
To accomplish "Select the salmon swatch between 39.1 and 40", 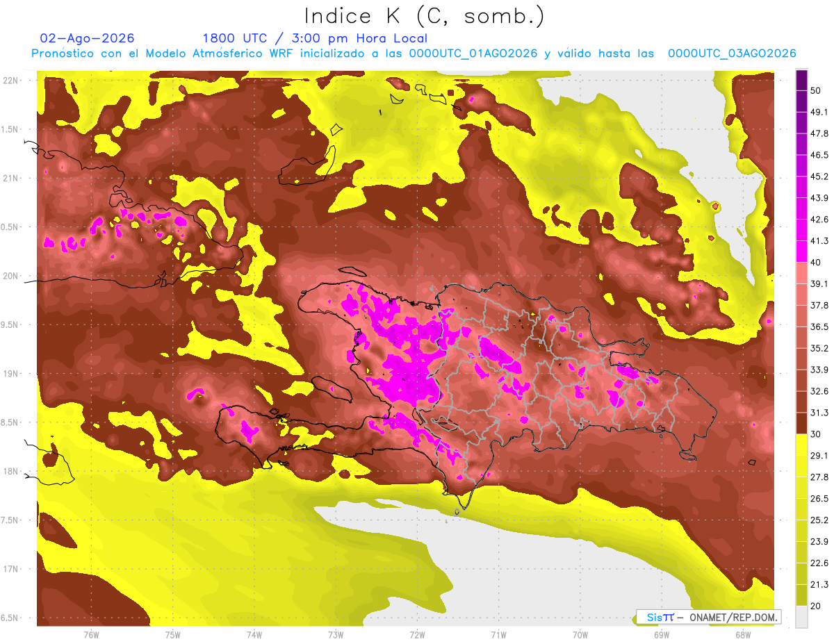I will click(x=801, y=273).
